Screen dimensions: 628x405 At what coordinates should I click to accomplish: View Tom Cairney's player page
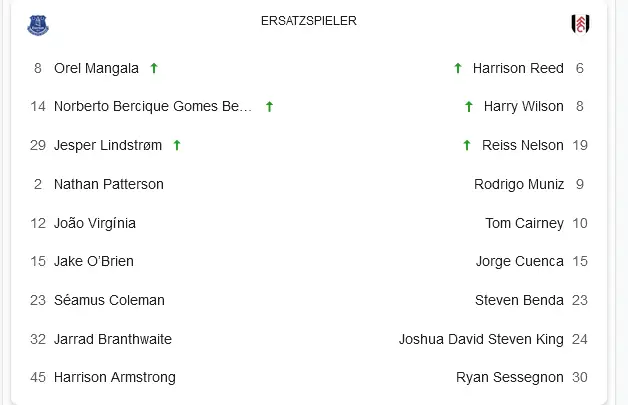click(x=524, y=223)
